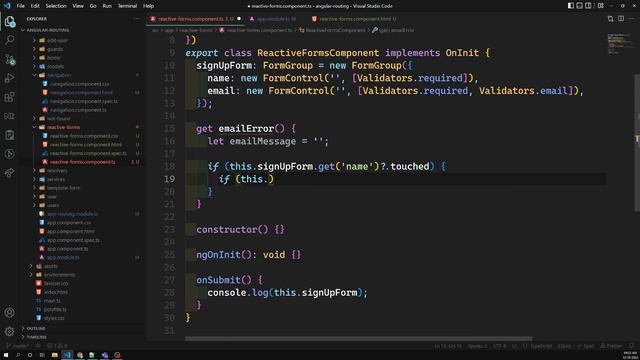This screenshot has width=640, height=360.
Task: Open the Run menu
Action: tap(107, 6)
